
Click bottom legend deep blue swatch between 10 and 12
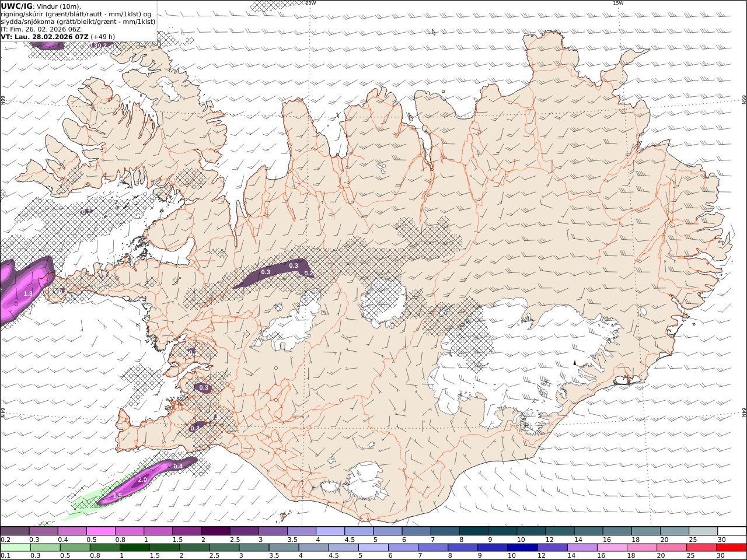click(522, 547)
